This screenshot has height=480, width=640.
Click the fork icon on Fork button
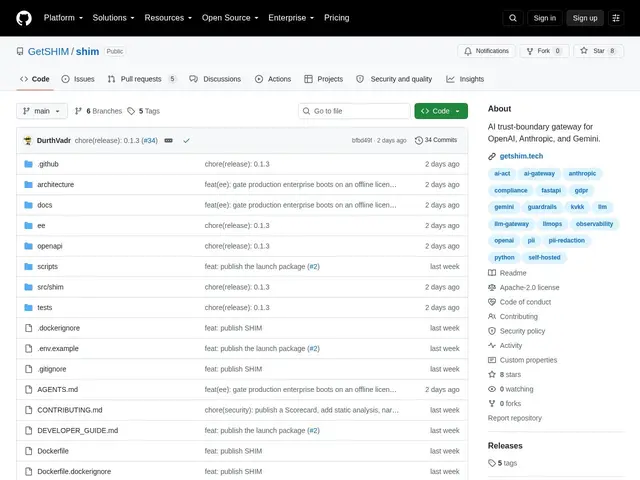click(x=530, y=51)
